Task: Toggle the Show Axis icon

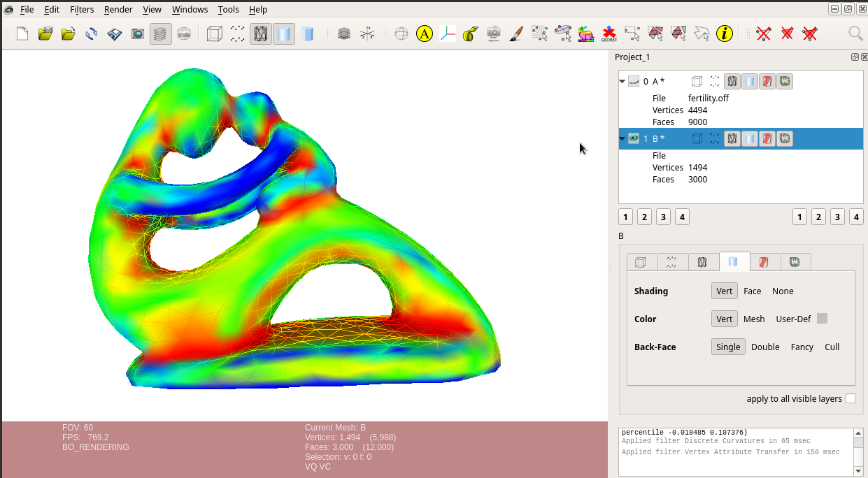Action: coord(448,34)
